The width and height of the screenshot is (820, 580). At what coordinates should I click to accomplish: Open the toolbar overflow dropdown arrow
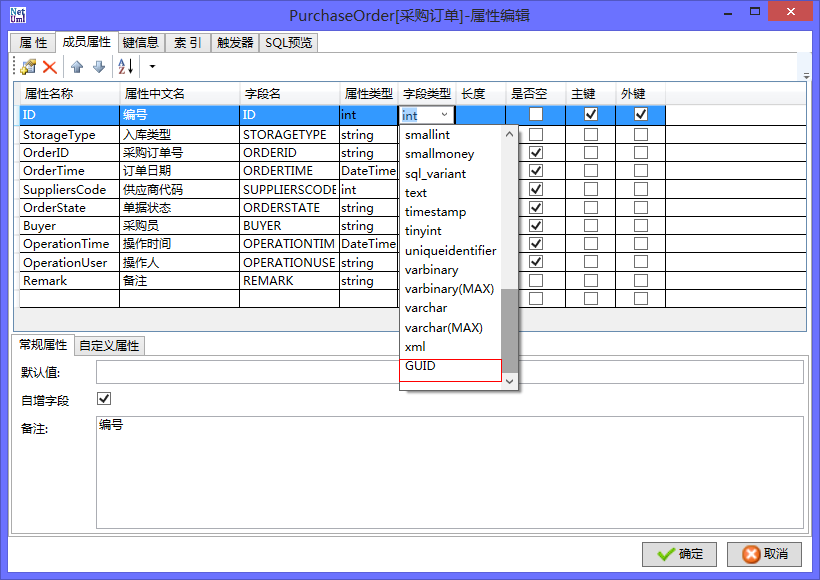(x=153, y=67)
